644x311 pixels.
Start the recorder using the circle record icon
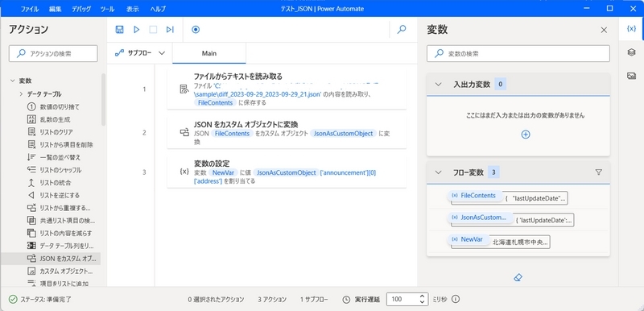pos(196,29)
